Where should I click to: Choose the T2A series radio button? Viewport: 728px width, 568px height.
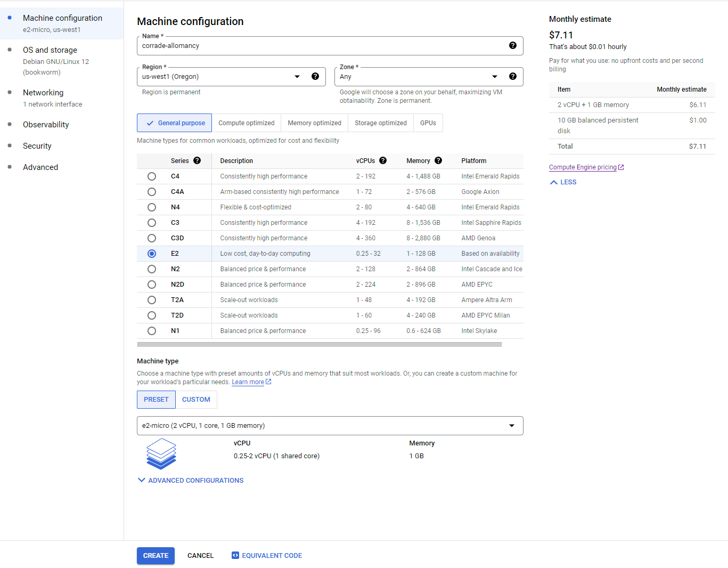[152, 300]
